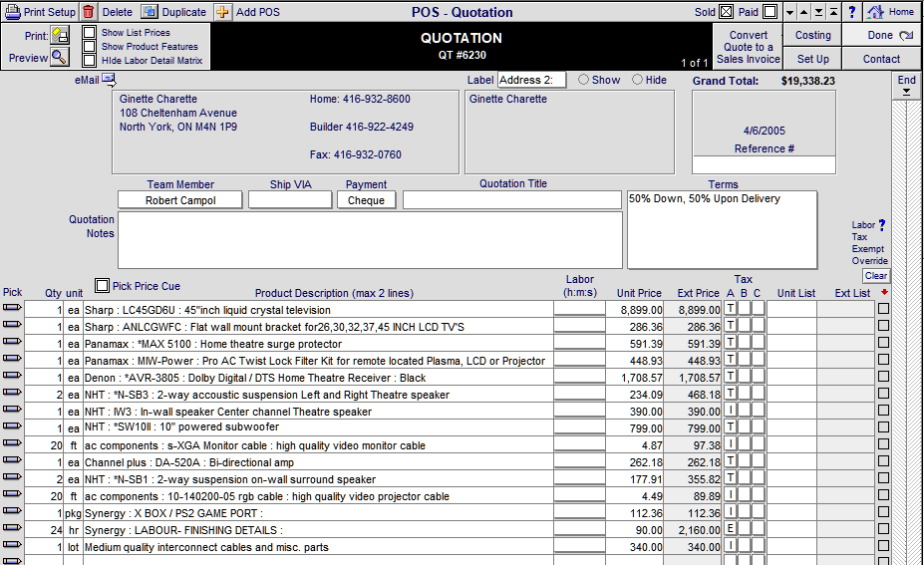Click the red arrow above row checkboxes
Screen dimensions: 924x565
[884, 292]
